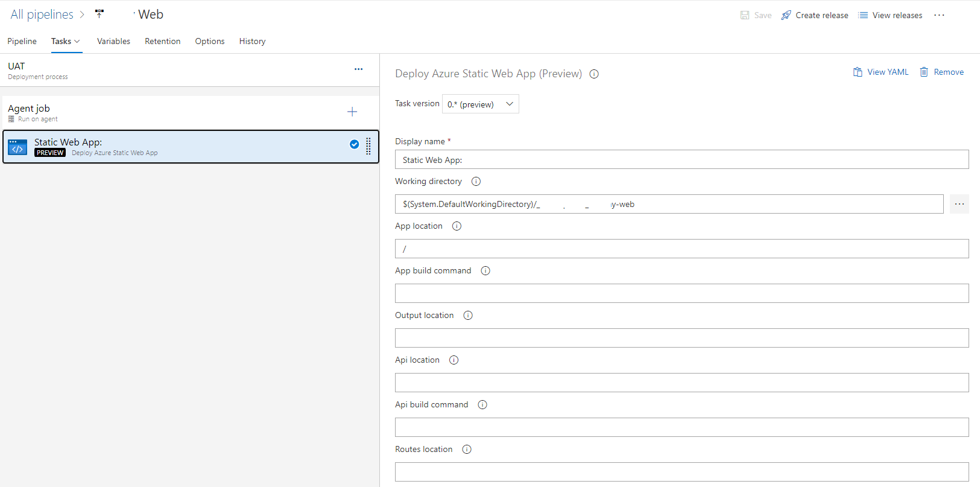
Task: Click Output location info icon
Action: pyautogui.click(x=468, y=316)
